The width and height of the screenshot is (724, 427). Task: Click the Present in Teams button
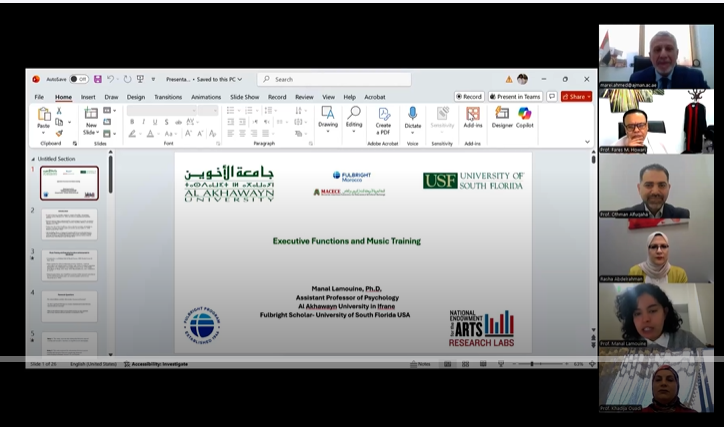point(515,97)
